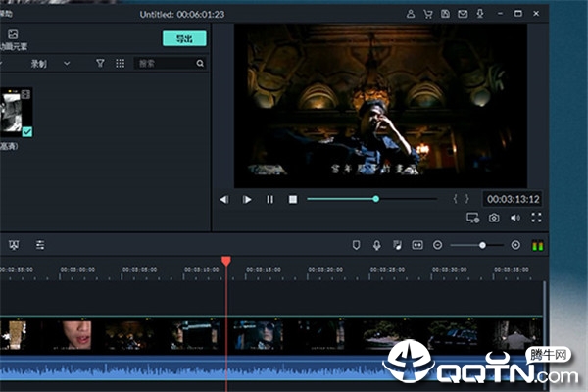The height and width of the screenshot is (392, 588).
Task: Open the filter dropdown in media panel
Action: point(100,63)
